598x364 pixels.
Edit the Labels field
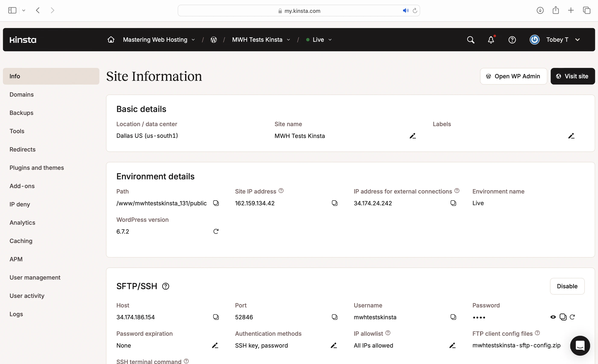(x=571, y=136)
